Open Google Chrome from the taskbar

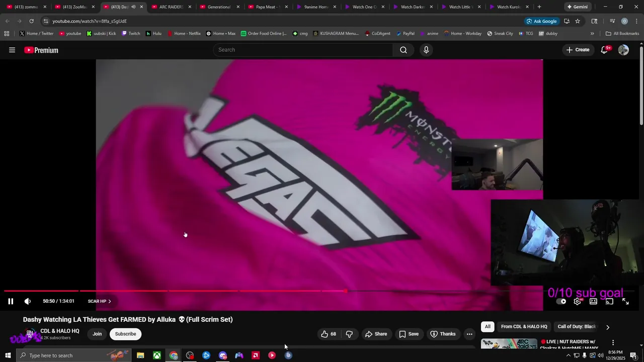click(x=174, y=355)
